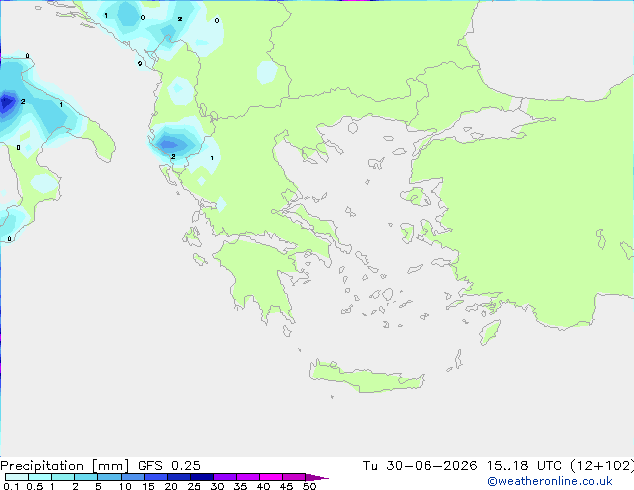Select the 0.5–1 mm legend color box
634x490 pixels.
tap(40, 477)
